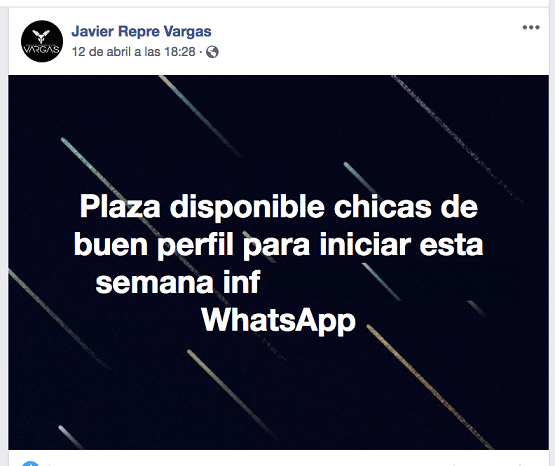Open the post options three-dot menu

531,27
